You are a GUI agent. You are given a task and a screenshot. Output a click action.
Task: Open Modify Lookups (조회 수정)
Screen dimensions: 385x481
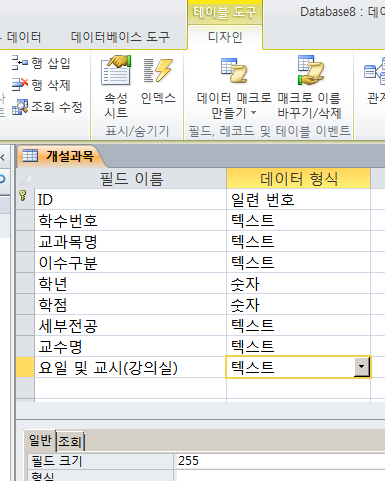(x=47, y=107)
